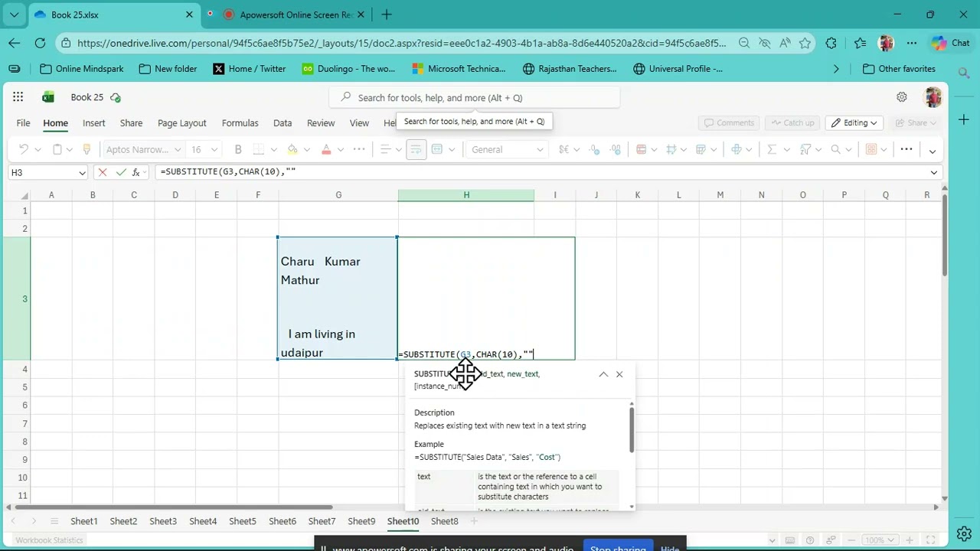The width and height of the screenshot is (980, 551).
Task: Switch to Sheet1 tab
Action: pyautogui.click(x=84, y=521)
